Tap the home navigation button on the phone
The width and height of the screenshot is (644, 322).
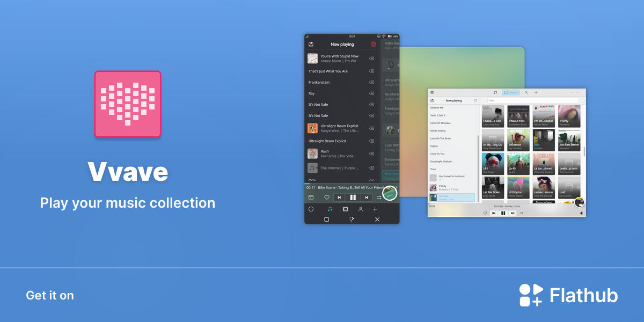click(x=352, y=219)
